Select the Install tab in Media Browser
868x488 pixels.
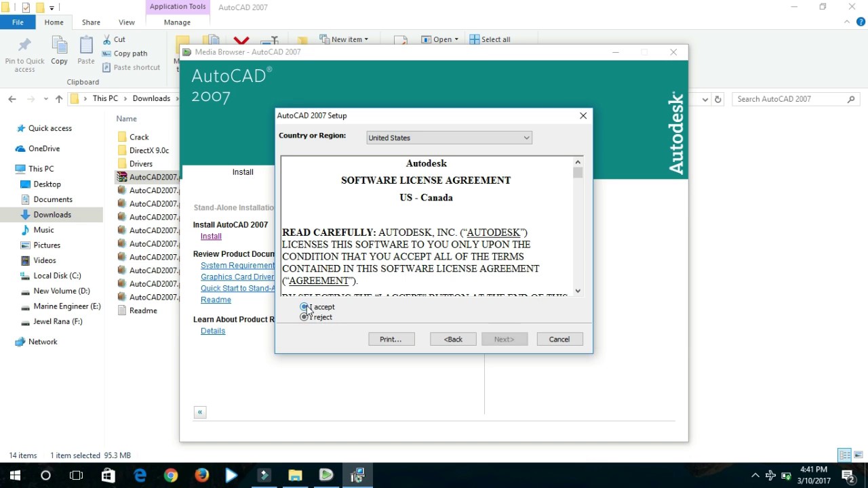click(x=243, y=172)
